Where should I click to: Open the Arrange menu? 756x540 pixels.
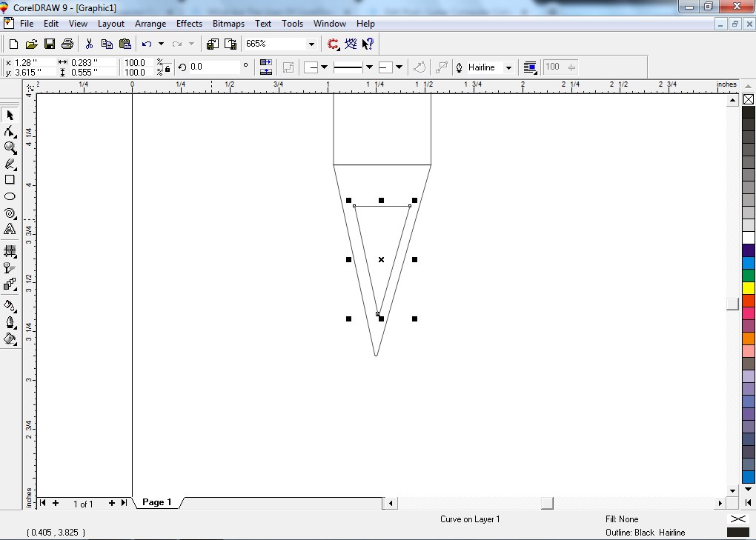coord(150,24)
